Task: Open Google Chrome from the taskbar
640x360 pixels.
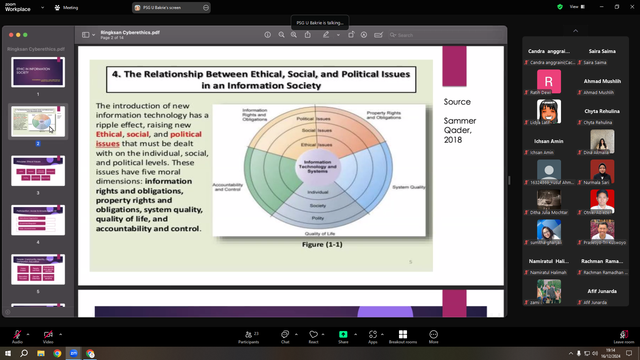Action: tap(57, 353)
